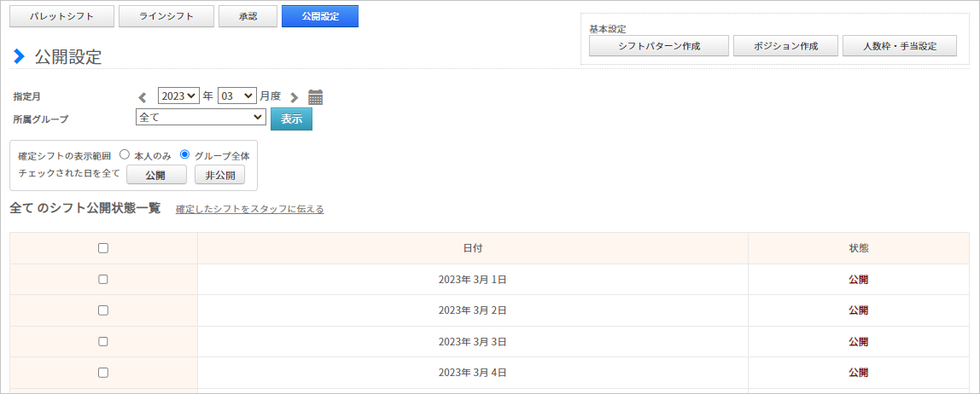Switch to the ラインシフト tab
The image size is (980, 394).
(x=166, y=17)
